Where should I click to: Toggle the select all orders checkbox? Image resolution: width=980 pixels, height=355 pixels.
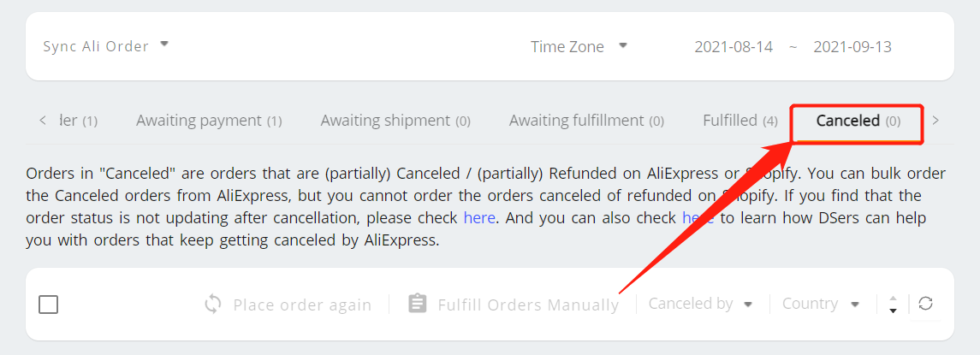48,305
